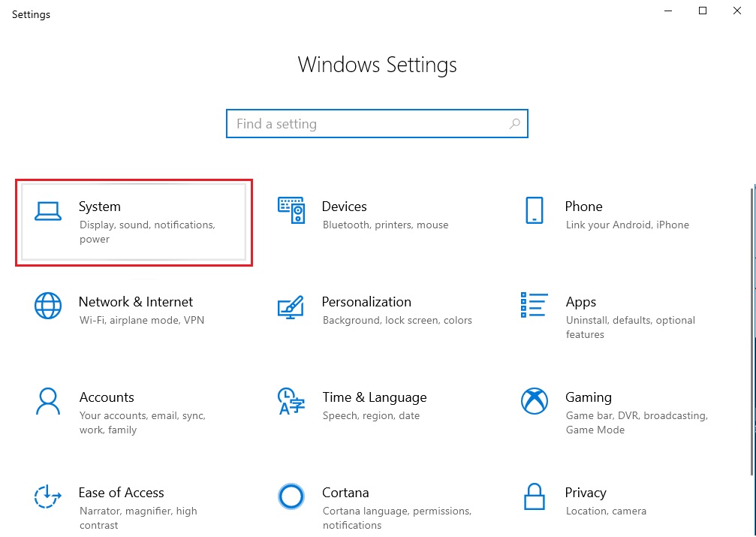Image resolution: width=756 pixels, height=537 pixels.
Task: Open the "Wi-Fi, airplane mode, VPN" description link
Action: point(141,321)
